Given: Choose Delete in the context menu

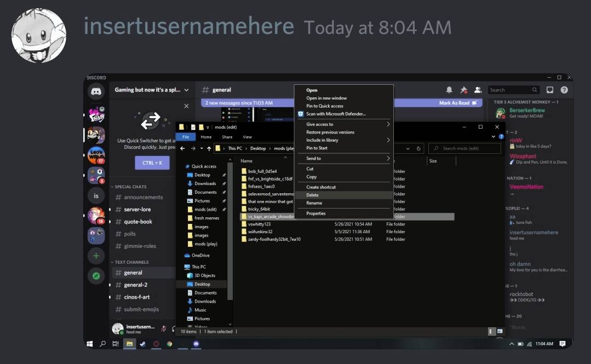Looking at the screenshot, I should click(312, 195).
